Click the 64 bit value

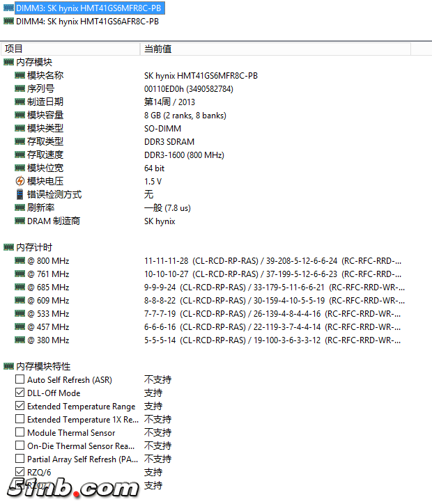coord(155,168)
